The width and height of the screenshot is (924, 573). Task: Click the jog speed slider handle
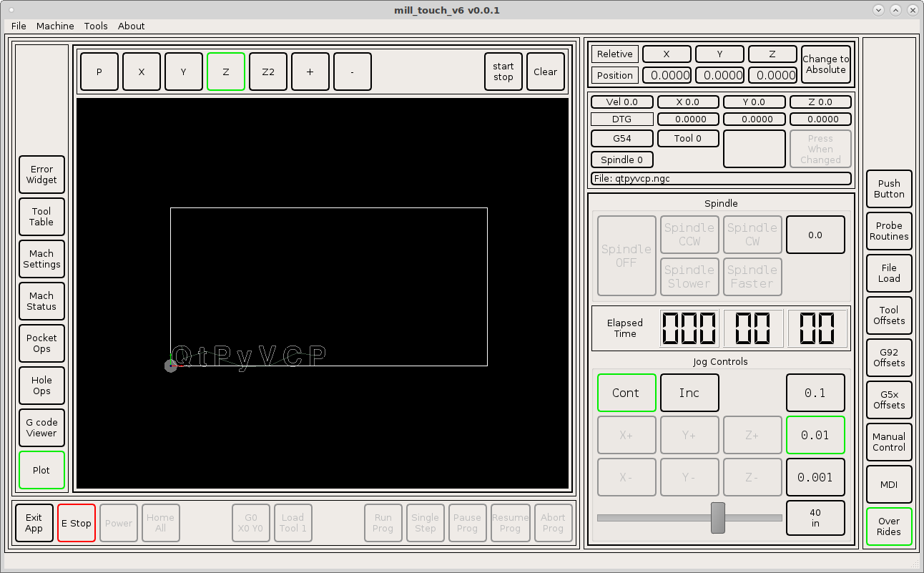click(x=718, y=517)
